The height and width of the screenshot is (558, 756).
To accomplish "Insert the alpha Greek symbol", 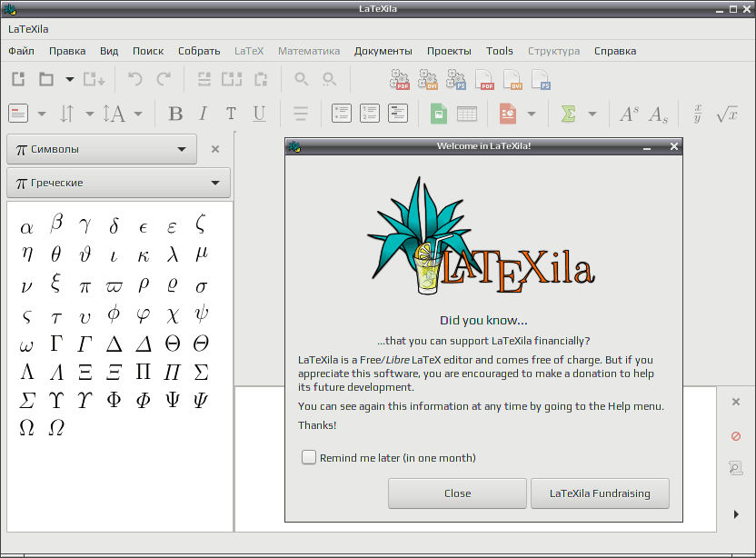I will pos(26,227).
